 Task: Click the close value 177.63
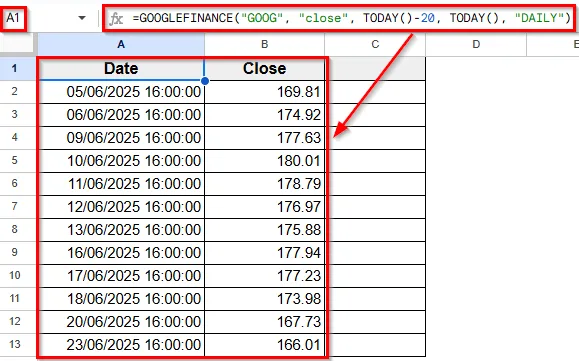[264, 137]
